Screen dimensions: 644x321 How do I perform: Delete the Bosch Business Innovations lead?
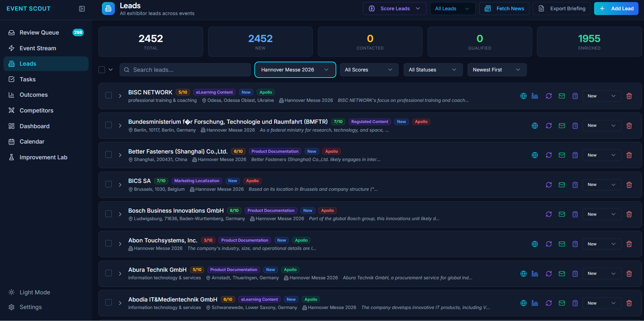(629, 214)
